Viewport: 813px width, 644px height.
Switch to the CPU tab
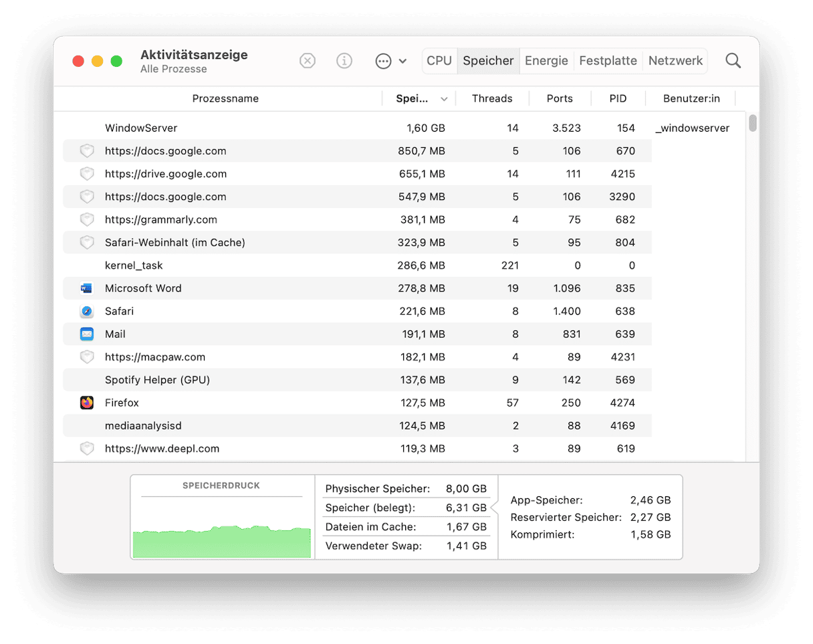click(439, 61)
